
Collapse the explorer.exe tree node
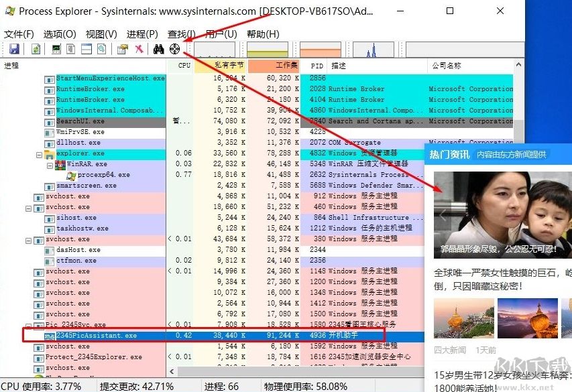[x=39, y=155]
